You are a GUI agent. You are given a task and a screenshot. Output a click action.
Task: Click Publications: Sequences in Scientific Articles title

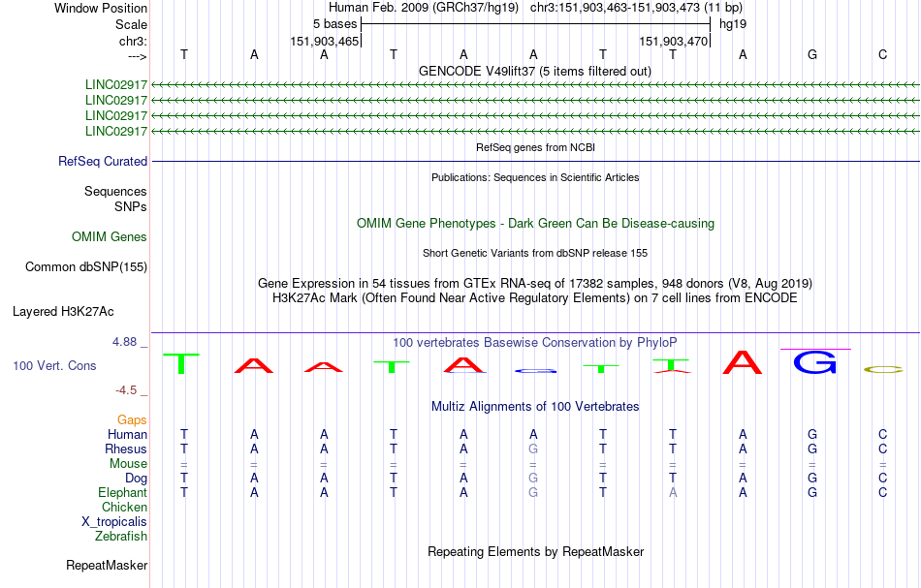[535, 177]
